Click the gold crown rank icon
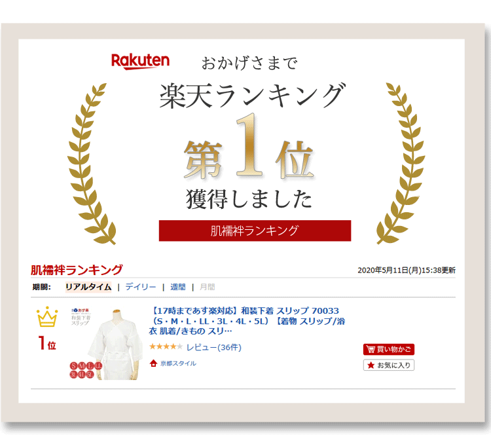This screenshot has width=491, height=448. pyautogui.click(x=47, y=318)
